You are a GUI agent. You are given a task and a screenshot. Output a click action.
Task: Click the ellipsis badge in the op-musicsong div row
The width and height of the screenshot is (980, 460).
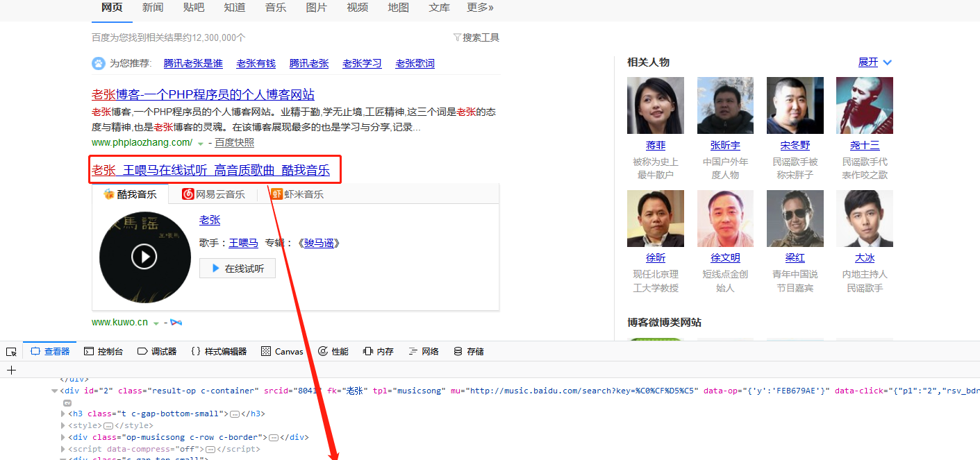point(274,438)
